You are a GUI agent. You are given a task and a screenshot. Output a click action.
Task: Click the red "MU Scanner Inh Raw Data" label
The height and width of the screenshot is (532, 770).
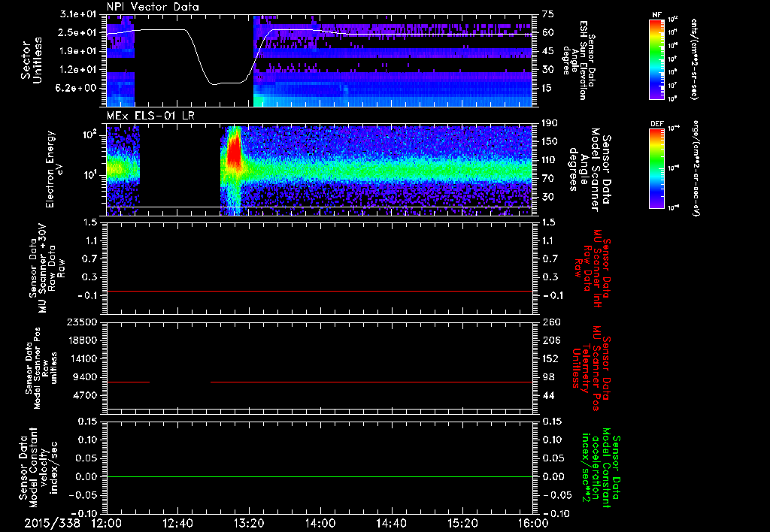593,268
